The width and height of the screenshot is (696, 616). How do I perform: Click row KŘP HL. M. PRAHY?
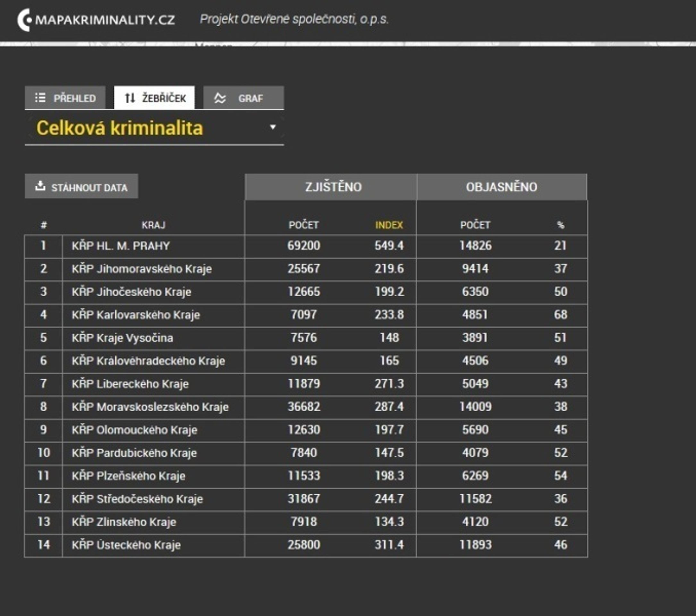(306, 246)
